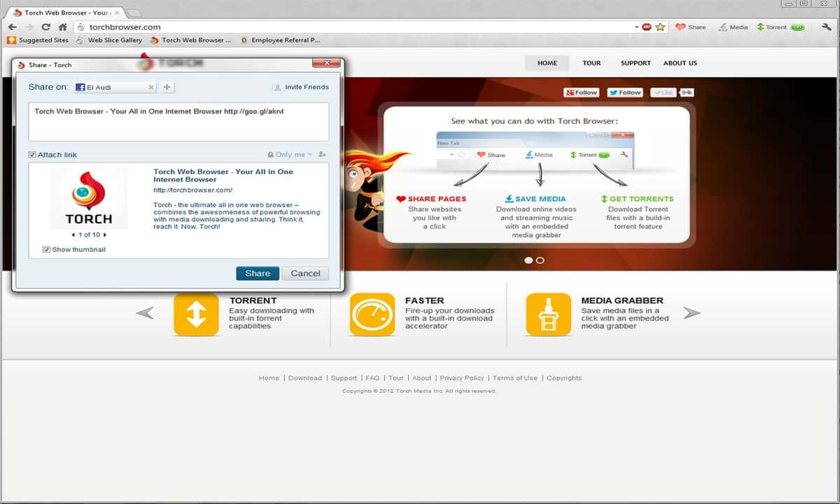Toggle the Show thumbnail checkbox

46,249
